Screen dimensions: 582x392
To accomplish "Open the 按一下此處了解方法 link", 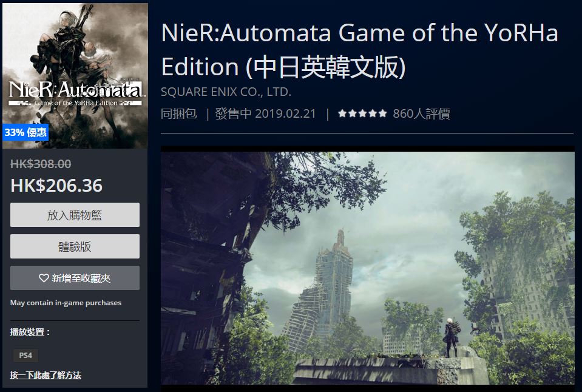I will [x=46, y=375].
